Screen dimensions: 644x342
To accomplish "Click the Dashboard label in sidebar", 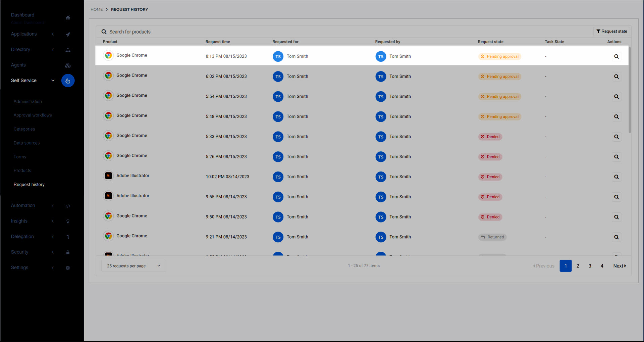I will pos(22,15).
